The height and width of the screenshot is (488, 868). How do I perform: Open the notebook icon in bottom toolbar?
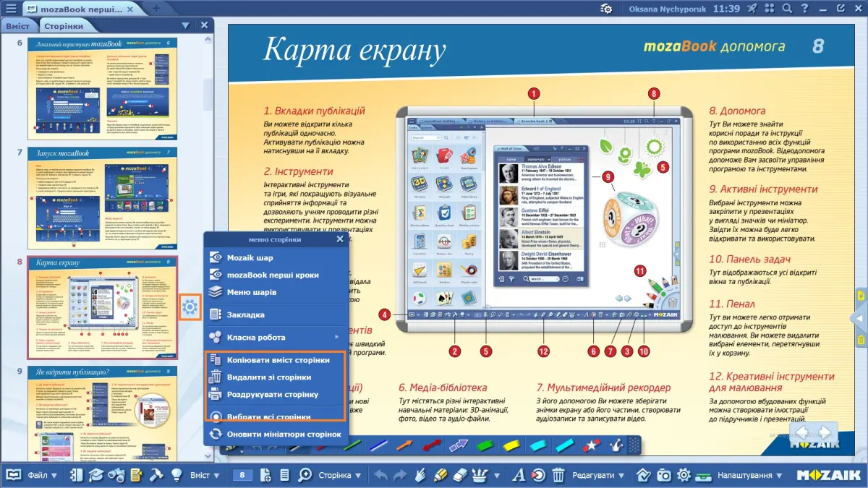(76, 475)
